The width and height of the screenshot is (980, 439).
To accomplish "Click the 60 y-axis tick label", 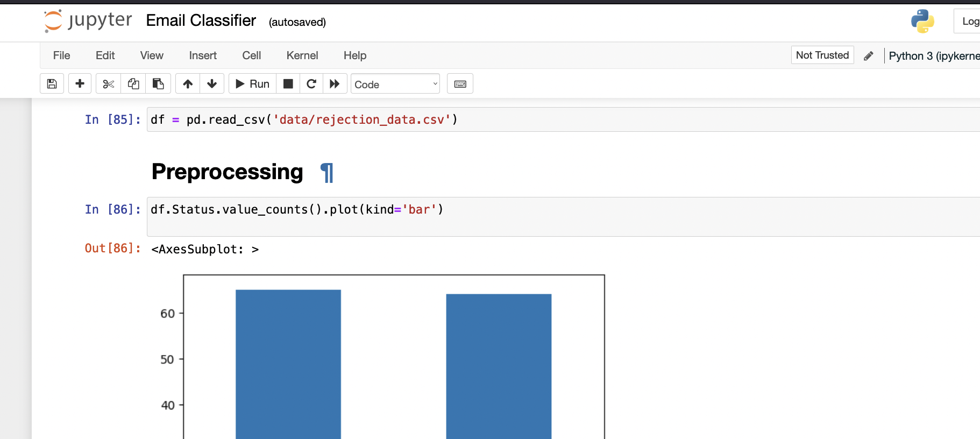I will pos(167,314).
